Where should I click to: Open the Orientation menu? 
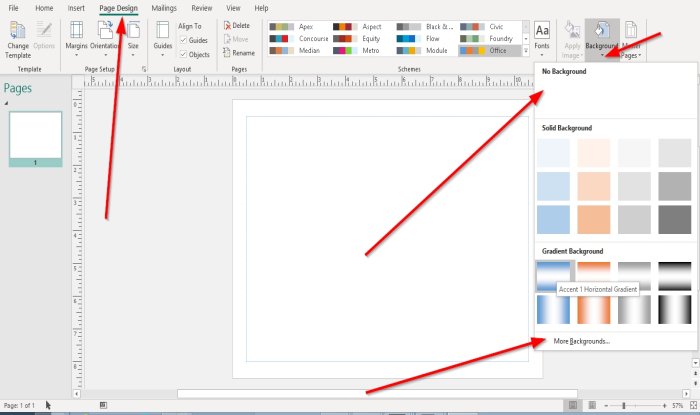point(105,39)
